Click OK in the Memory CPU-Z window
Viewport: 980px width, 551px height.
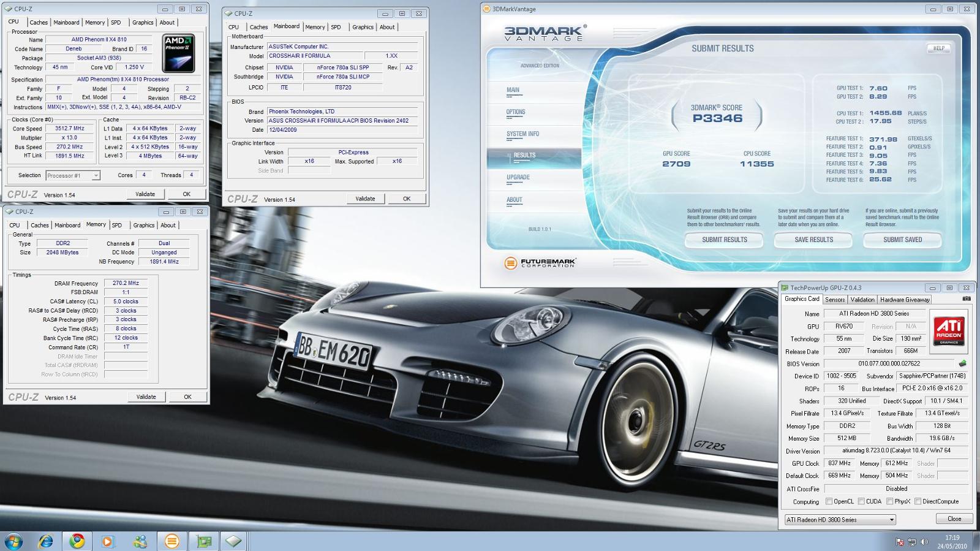(x=187, y=397)
